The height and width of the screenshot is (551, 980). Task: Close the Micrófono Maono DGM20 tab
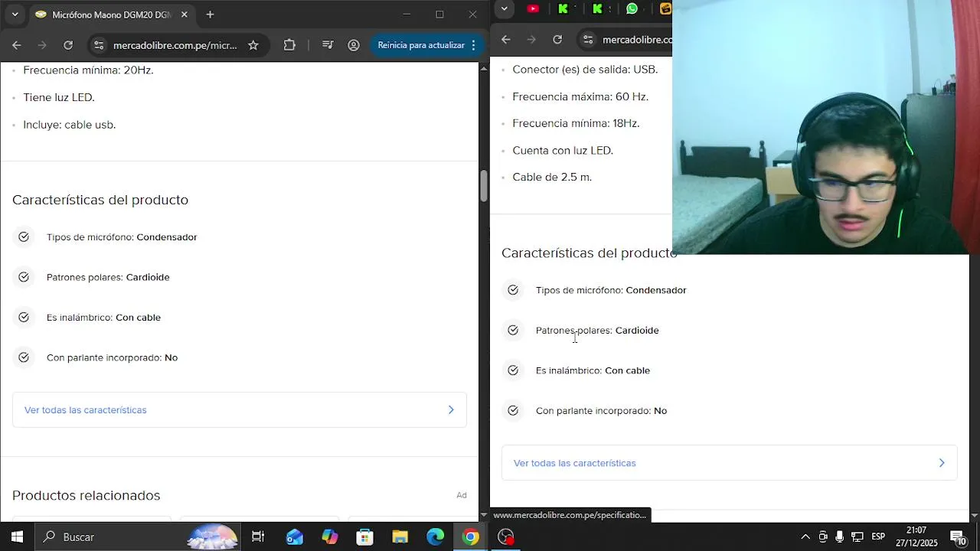tap(185, 15)
